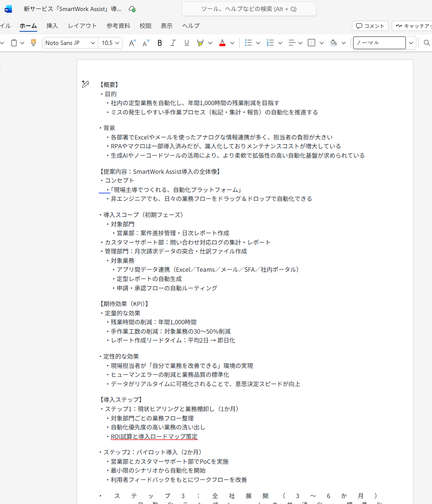The height and width of the screenshot is (504, 432).
Task: Click the コメント button
Action: 370,26
